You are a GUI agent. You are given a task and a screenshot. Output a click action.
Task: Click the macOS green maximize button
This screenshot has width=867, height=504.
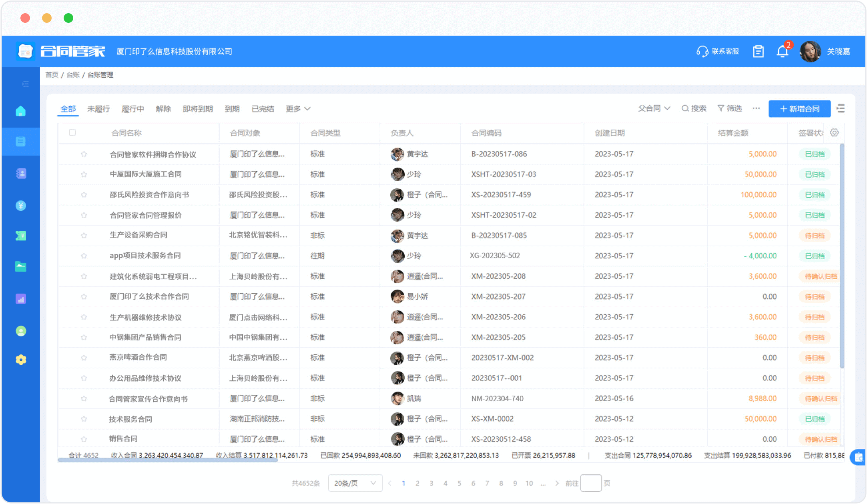68,18
